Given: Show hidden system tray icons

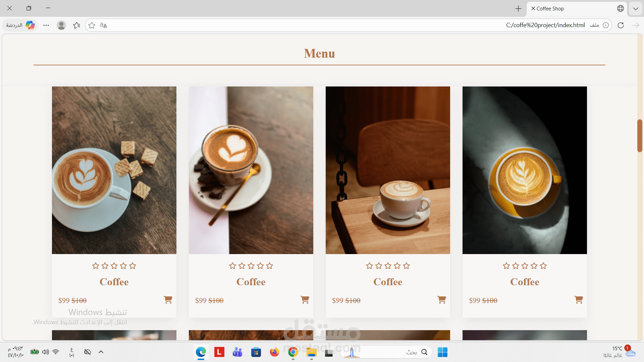Looking at the screenshot, I should (101, 352).
